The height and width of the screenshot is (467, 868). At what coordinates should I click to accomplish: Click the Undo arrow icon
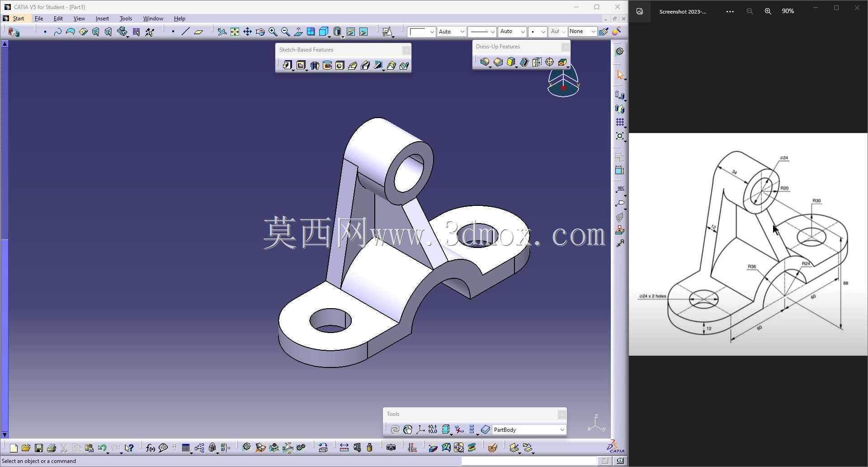(x=102, y=448)
